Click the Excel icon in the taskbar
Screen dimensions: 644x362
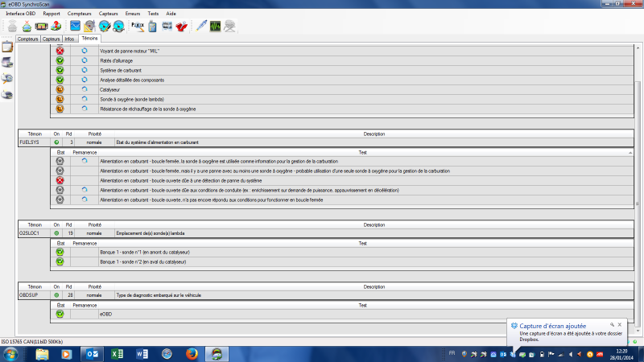tap(116, 353)
